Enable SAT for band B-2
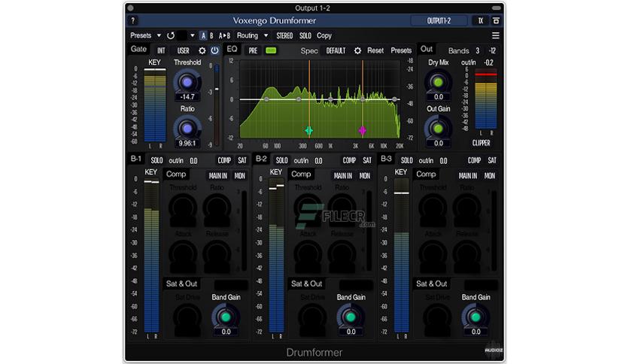The height and width of the screenshot is (364, 629). tap(367, 160)
